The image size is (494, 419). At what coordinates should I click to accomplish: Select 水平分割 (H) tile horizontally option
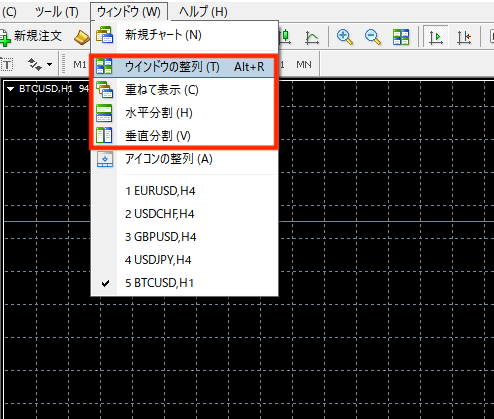coord(184,113)
